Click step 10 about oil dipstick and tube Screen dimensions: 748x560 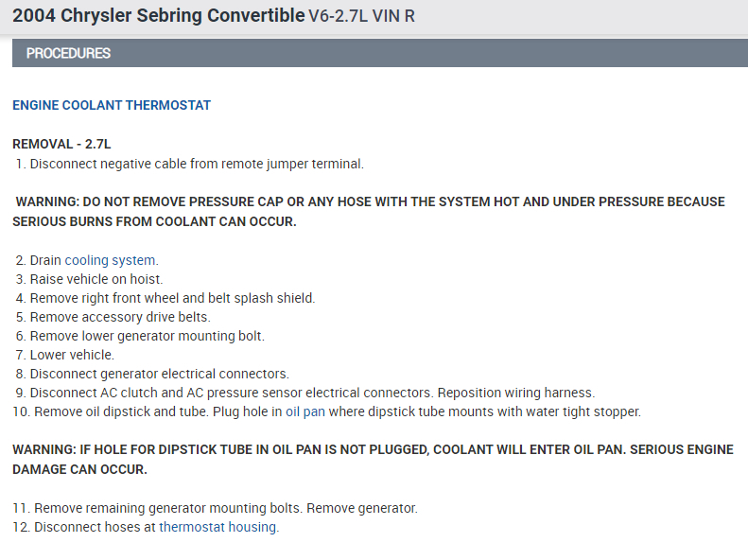coord(151,411)
